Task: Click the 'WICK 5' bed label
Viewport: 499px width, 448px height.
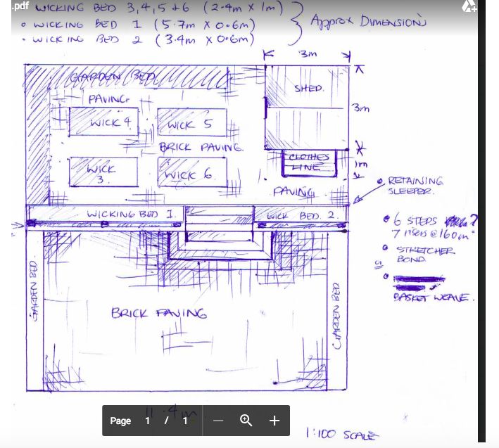Action: click(189, 124)
